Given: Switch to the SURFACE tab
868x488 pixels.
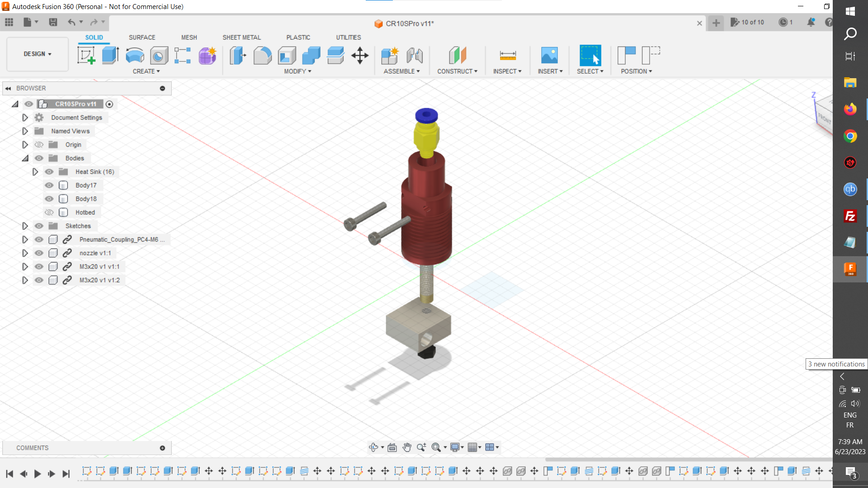Looking at the screenshot, I should [142, 38].
